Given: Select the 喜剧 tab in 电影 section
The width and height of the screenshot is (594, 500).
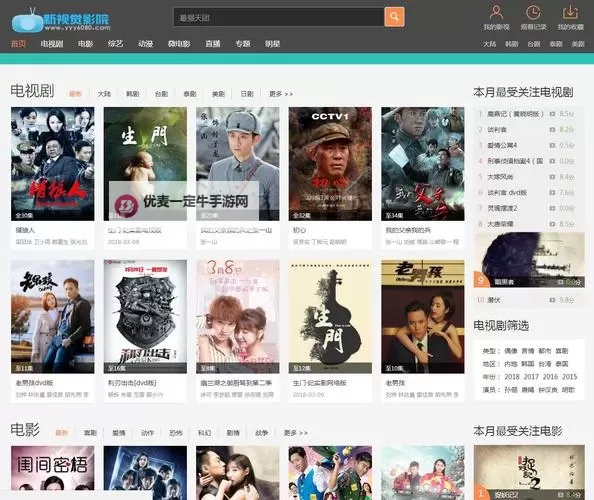Looking at the screenshot, I should (90, 433).
